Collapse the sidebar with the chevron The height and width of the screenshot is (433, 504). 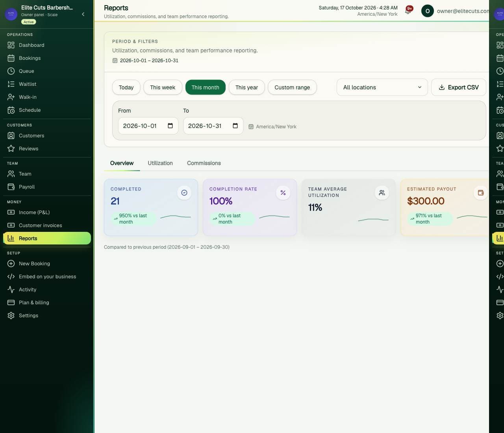pyautogui.click(x=83, y=14)
